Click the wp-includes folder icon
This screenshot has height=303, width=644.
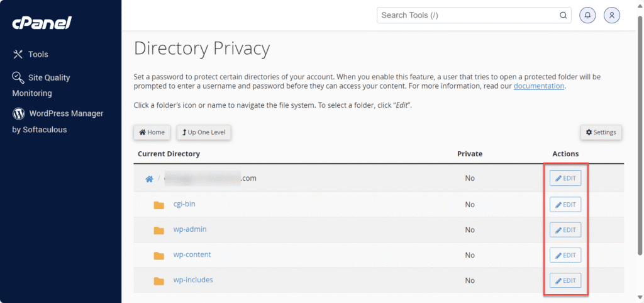[158, 280]
